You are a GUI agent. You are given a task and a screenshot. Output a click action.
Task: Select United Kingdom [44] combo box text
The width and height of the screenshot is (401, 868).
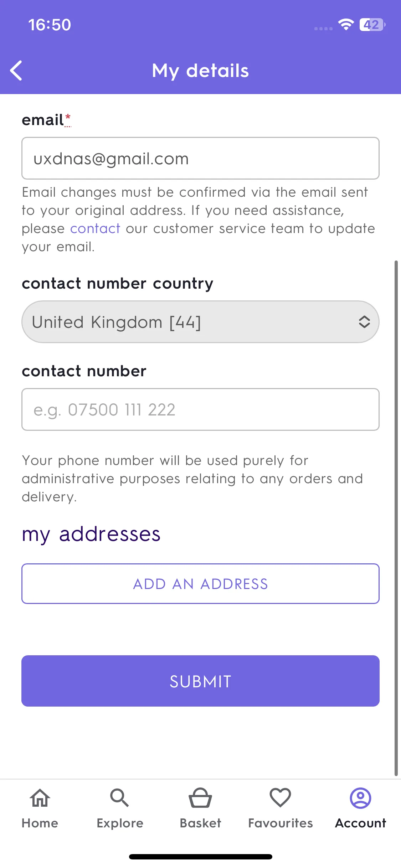click(x=116, y=322)
